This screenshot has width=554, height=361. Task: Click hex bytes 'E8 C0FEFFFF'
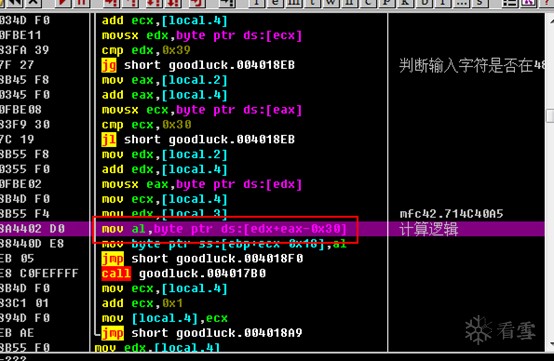click(39, 273)
